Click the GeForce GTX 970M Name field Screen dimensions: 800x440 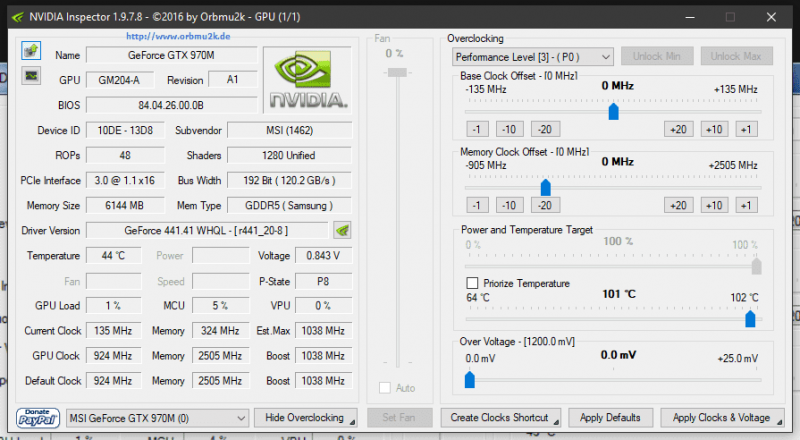coord(171,55)
